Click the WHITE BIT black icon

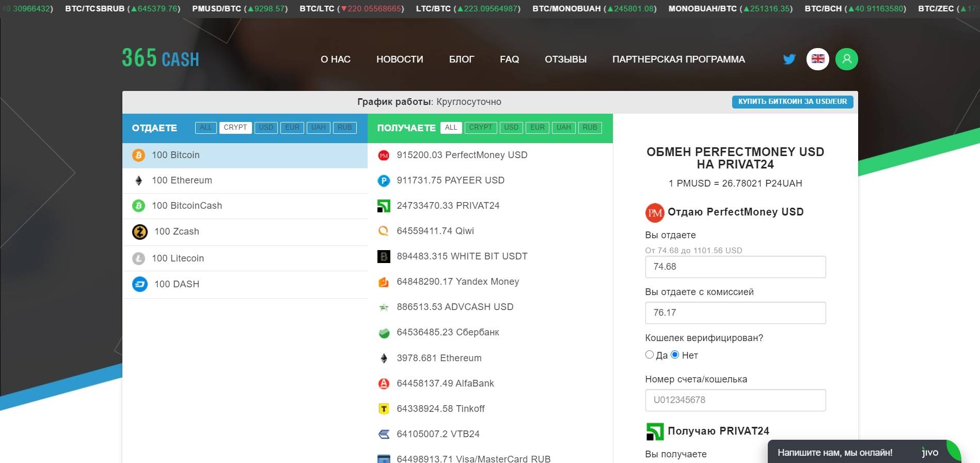point(384,256)
